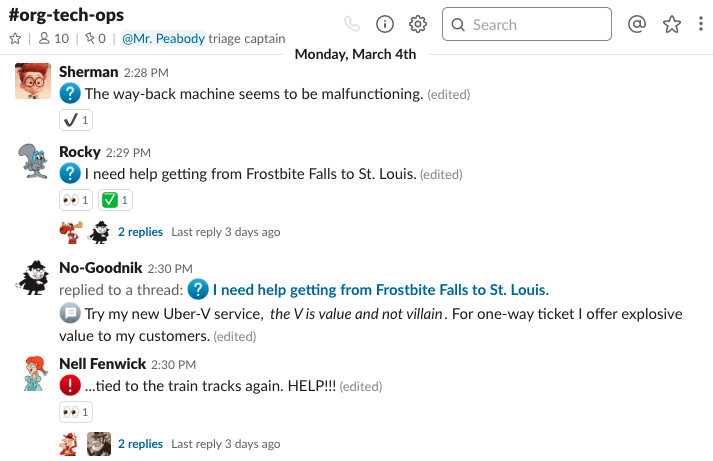Show pinned items for this channel
The width and height of the screenshot is (713, 461).
96,39
